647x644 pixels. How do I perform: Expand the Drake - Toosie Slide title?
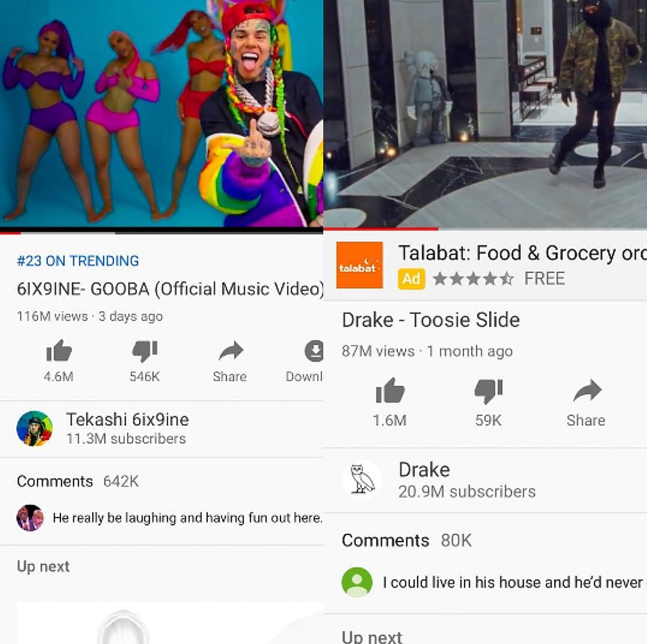tap(431, 320)
